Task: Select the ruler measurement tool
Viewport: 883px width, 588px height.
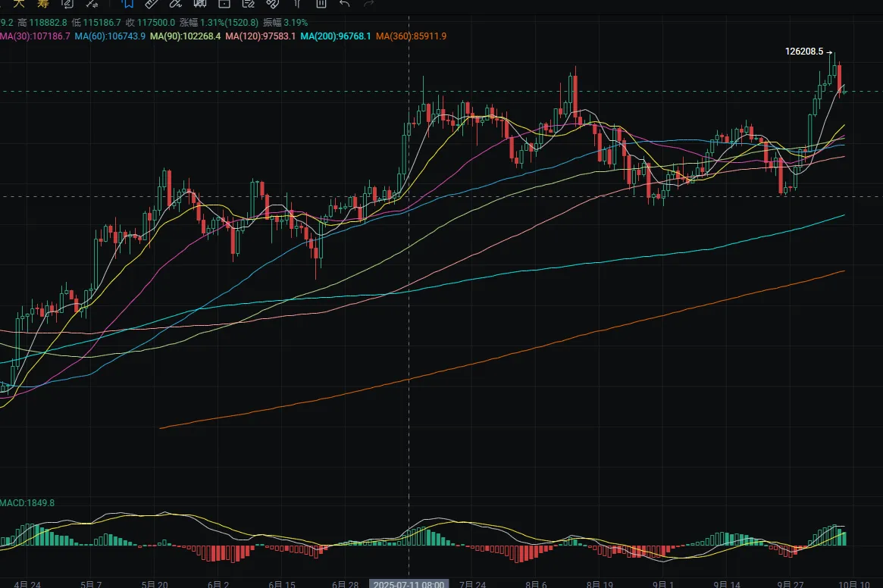Action: (x=152, y=4)
